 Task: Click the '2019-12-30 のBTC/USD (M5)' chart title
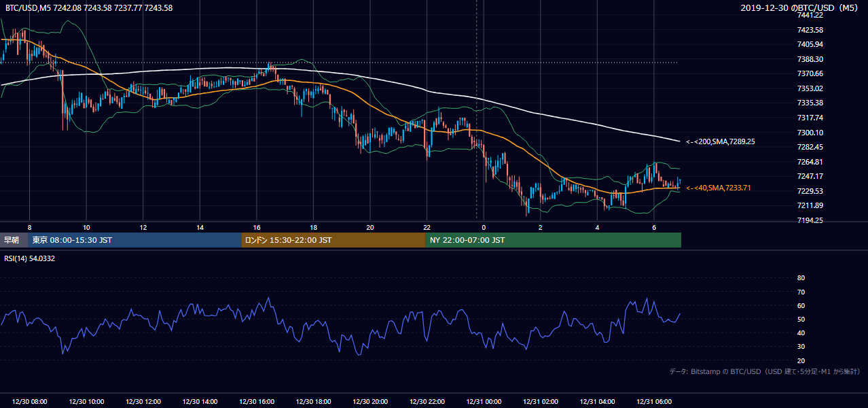pos(800,7)
